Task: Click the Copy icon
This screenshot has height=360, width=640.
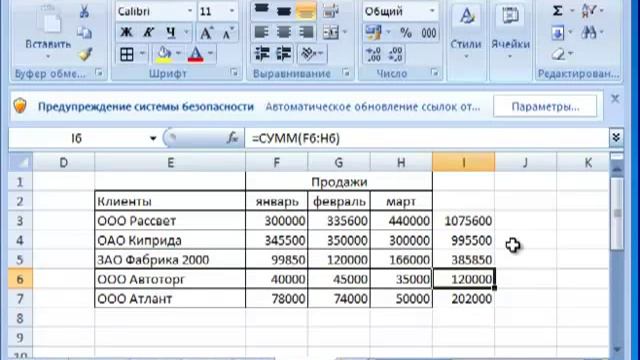Action: 84,33
